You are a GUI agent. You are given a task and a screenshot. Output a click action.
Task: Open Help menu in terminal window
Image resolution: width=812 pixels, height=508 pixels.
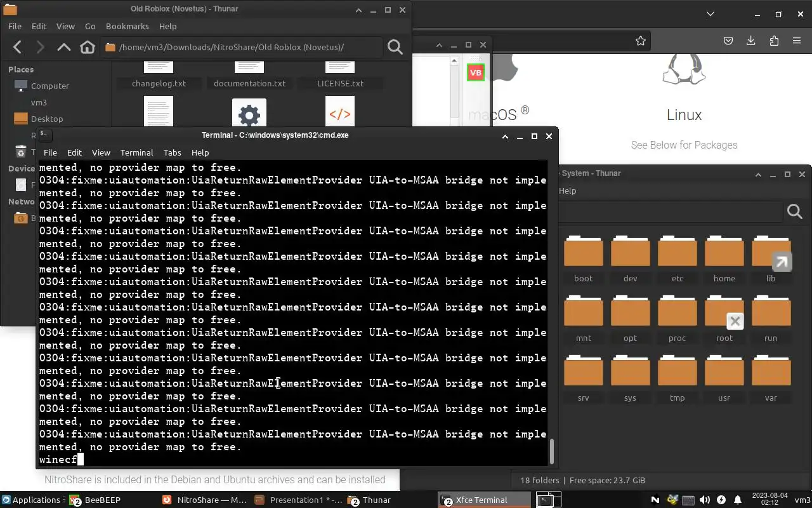pyautogui.click(x=200, y=152)
